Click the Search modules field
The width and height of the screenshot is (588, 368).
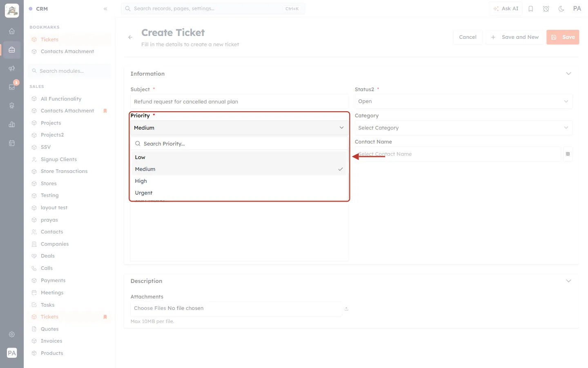(69, 71)
